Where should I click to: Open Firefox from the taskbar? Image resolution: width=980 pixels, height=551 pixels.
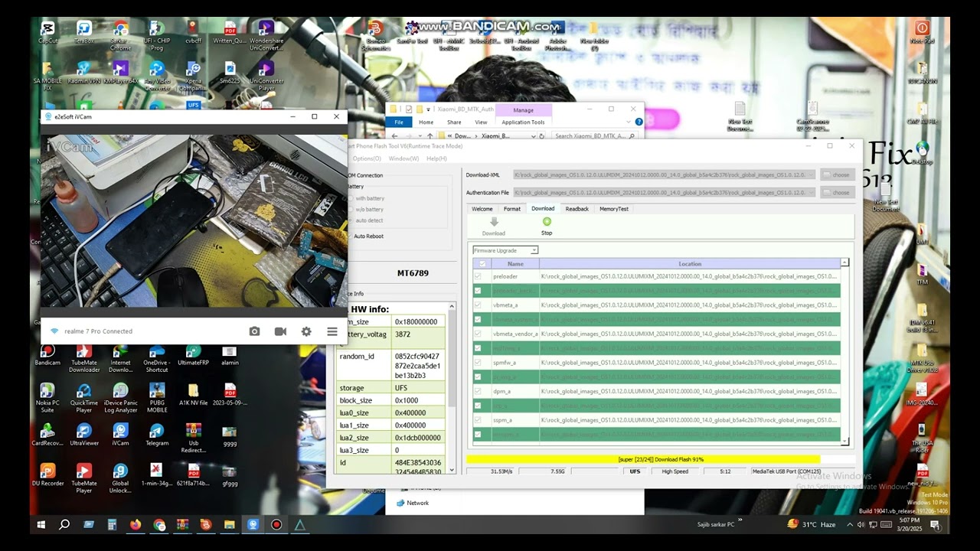click(136, 525)
